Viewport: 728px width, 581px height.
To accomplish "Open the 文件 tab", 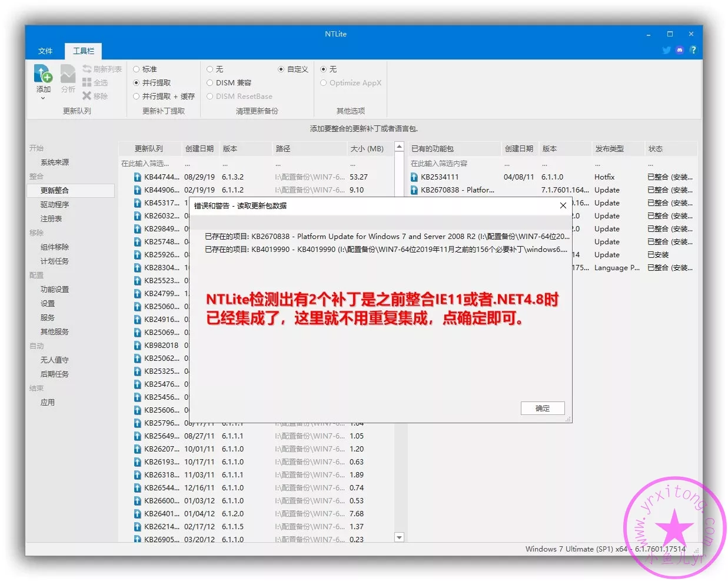I will point(45,51).
